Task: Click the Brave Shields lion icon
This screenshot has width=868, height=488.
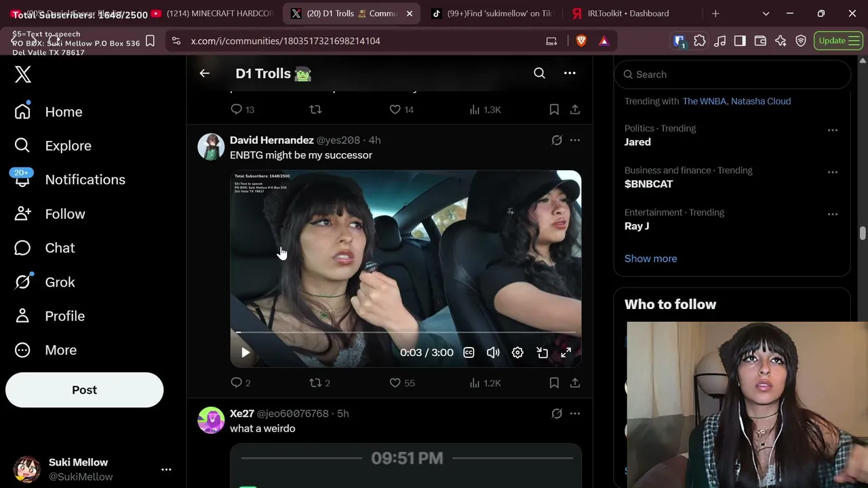Action: pyautogui.click(x=581, y=41)
